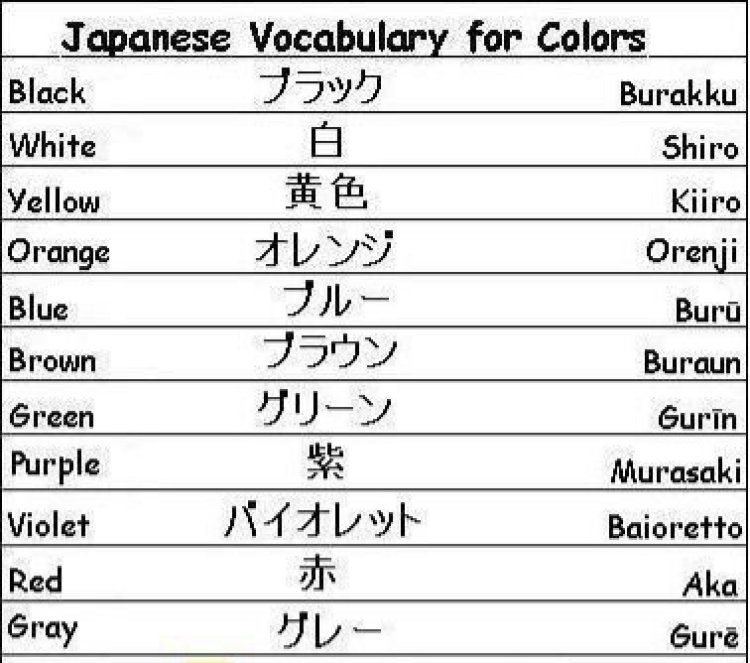Viewport: 750px width, 663px height.
Task: Click the romaji "Orenji"
Action: [691, 252]
